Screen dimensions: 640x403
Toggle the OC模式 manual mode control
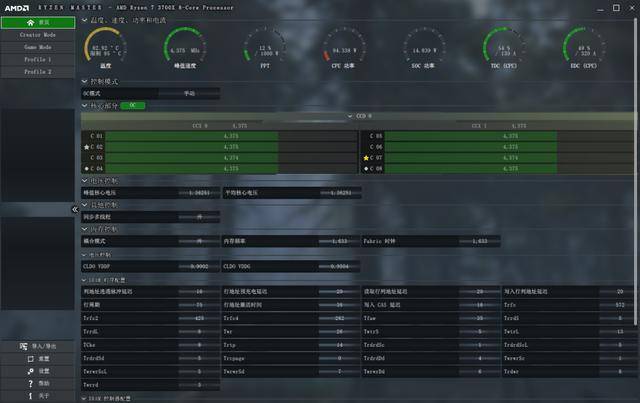[x=189, y=93]
